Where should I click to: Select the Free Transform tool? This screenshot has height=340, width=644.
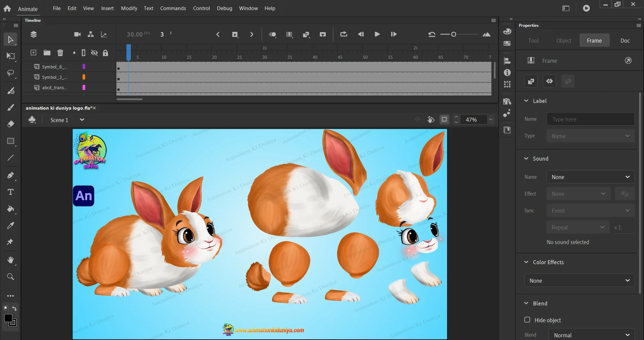coord(11,56)
